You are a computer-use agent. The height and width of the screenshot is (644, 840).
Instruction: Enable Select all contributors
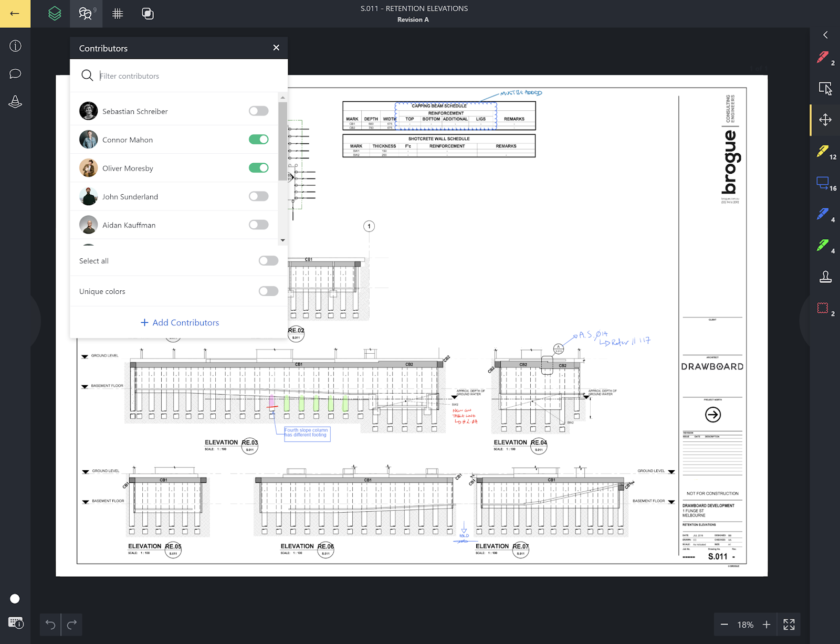pos(268,260)
